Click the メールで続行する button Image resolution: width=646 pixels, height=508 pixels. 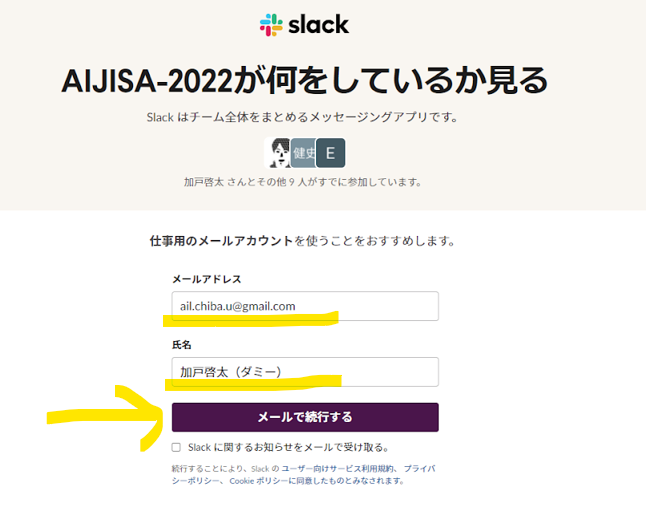305,417
